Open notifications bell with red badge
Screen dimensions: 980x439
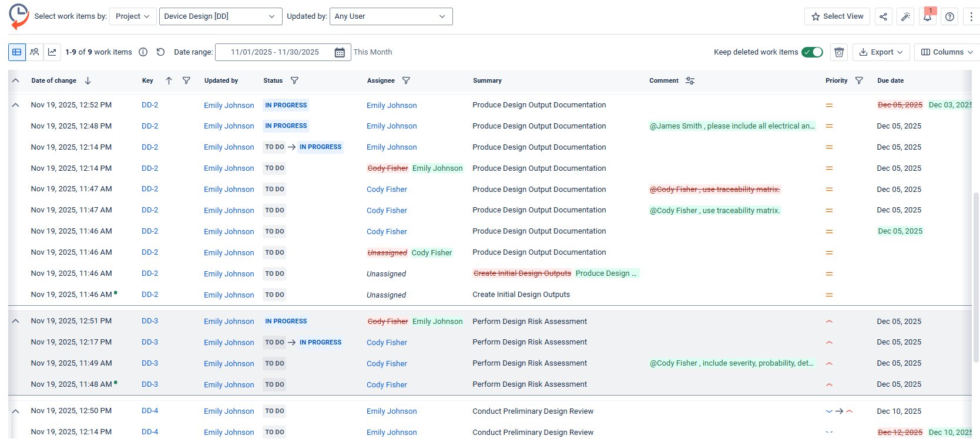tap(927, 16)
